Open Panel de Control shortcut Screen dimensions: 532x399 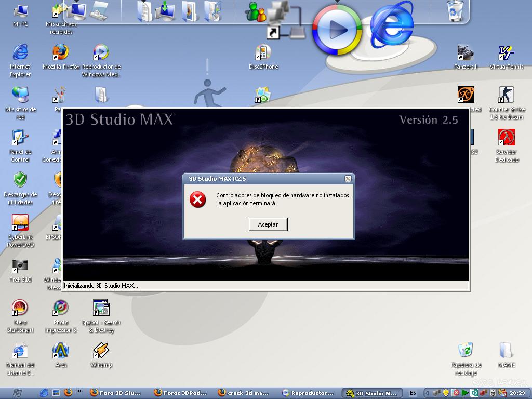click(20, 146)
